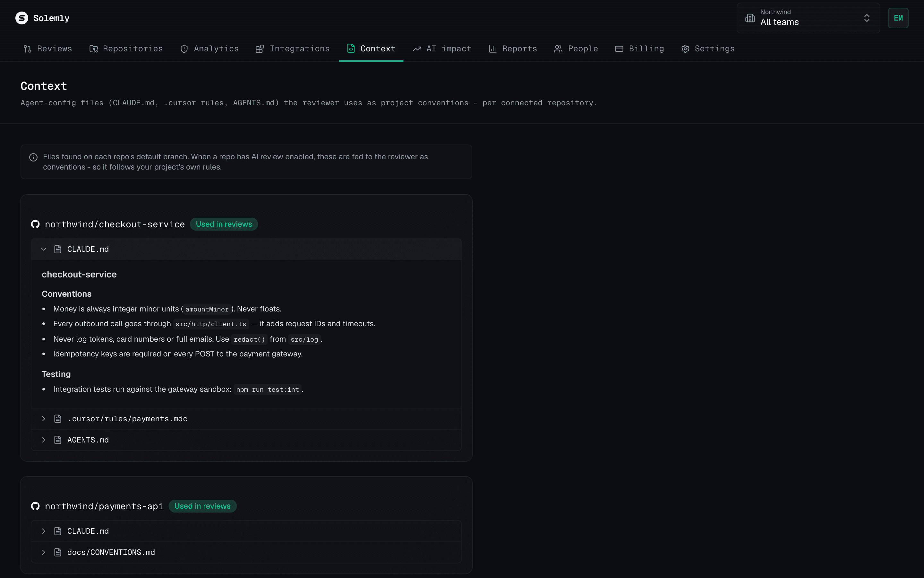Click the src/log code snippet
The width and height of the screenshot is (924, 578).
[x=304, y=339]
